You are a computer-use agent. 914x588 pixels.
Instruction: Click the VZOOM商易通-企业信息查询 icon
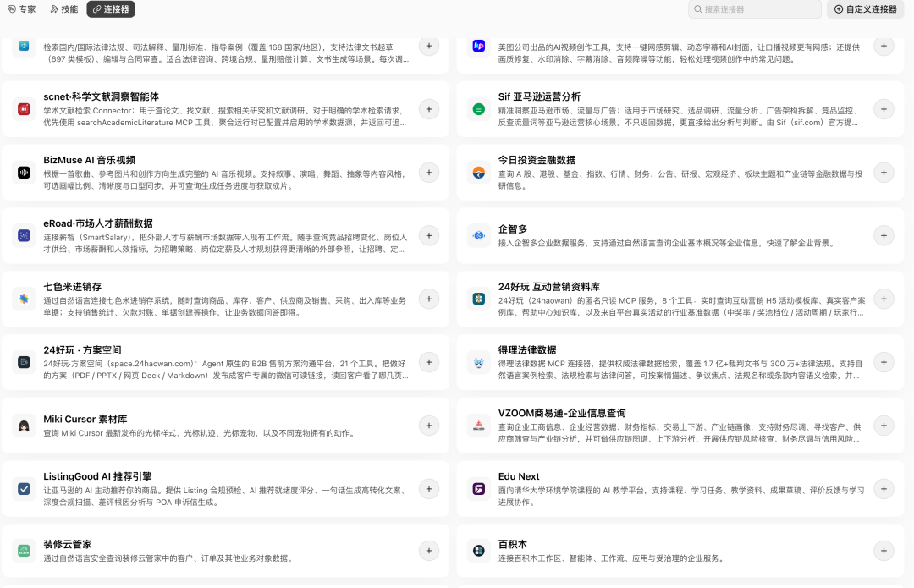(478, 426)
